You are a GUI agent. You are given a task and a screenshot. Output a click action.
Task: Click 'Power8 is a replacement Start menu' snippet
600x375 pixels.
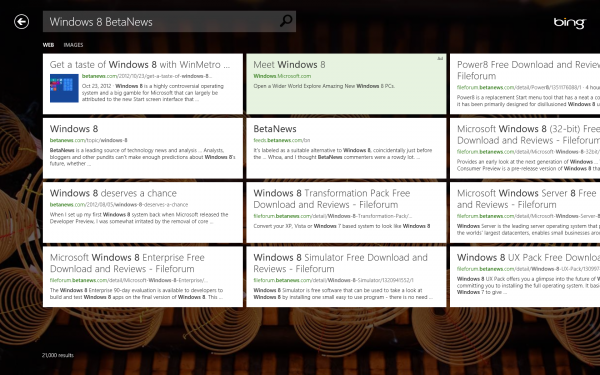(528, 101)
